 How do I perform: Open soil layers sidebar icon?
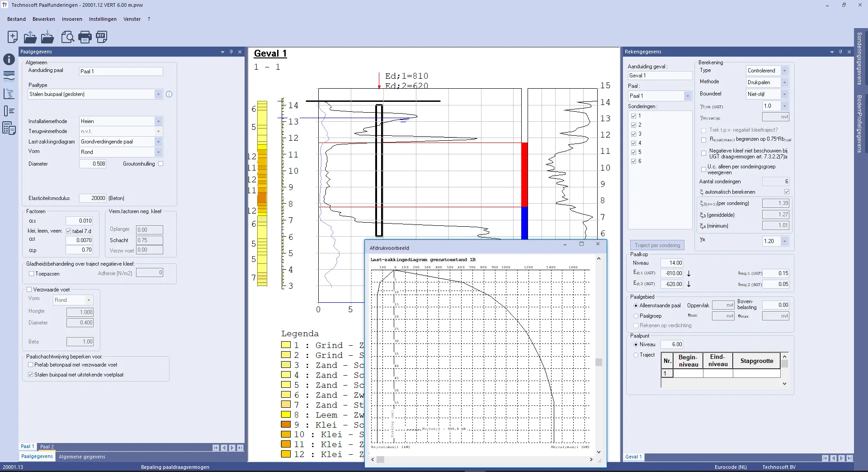[9, 76]
